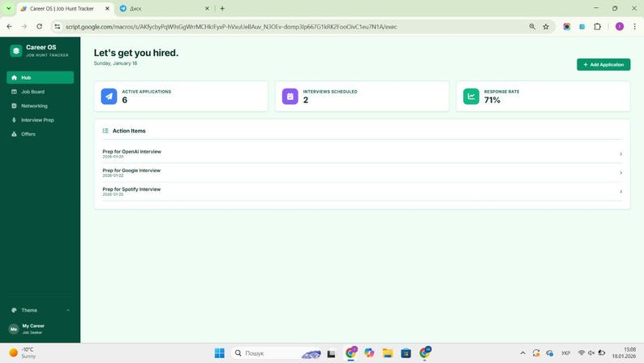
Task: Open File Explorer from taskbar
Action: 388,353
